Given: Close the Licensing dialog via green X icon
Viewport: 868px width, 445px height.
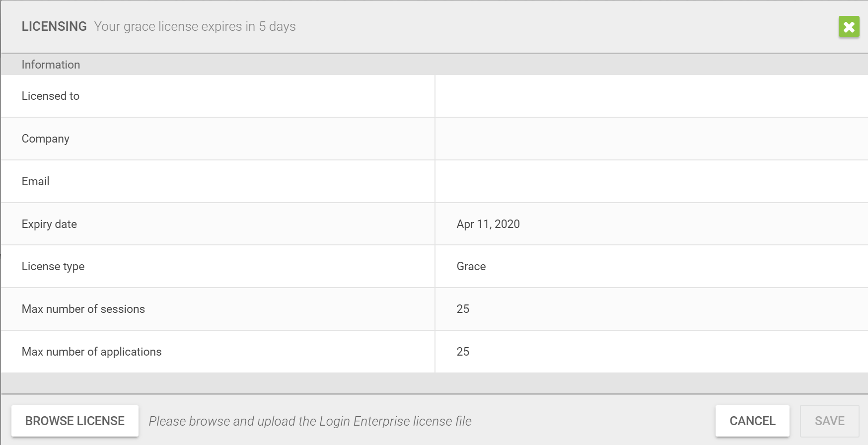Looking at the screenshot, I should [849, 26].
